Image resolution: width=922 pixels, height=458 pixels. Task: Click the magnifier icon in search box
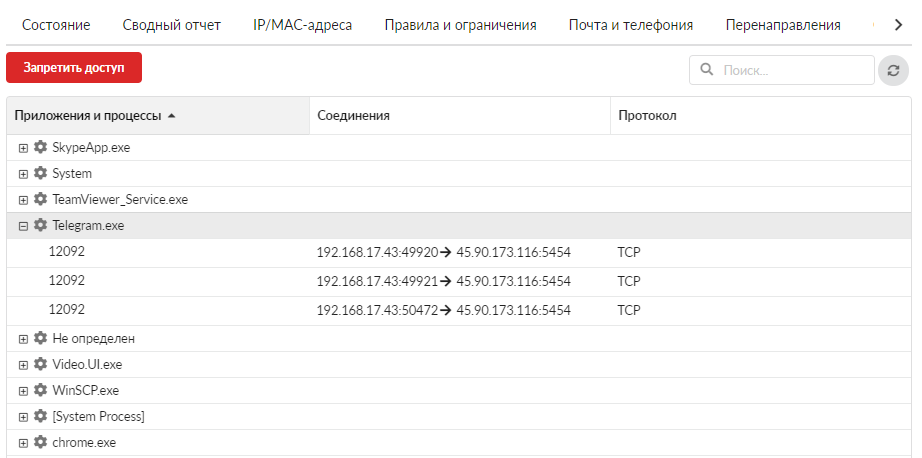coord(707,70)
